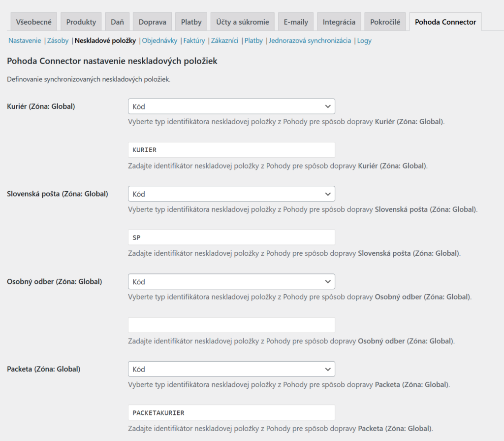Click the PACKETAKURIER identifier input field

tap(231, 413)
